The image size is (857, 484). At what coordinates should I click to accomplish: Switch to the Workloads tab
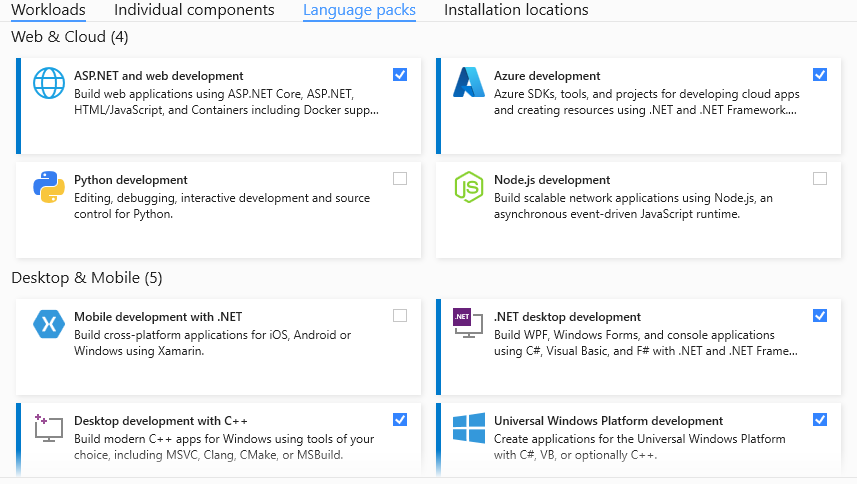48,10
